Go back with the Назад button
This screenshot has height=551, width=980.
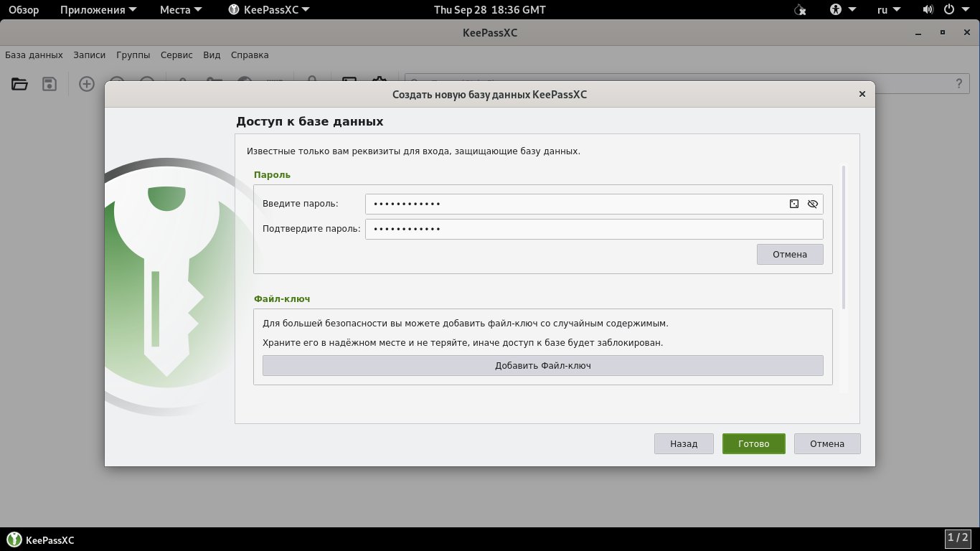tap(684, 443)
